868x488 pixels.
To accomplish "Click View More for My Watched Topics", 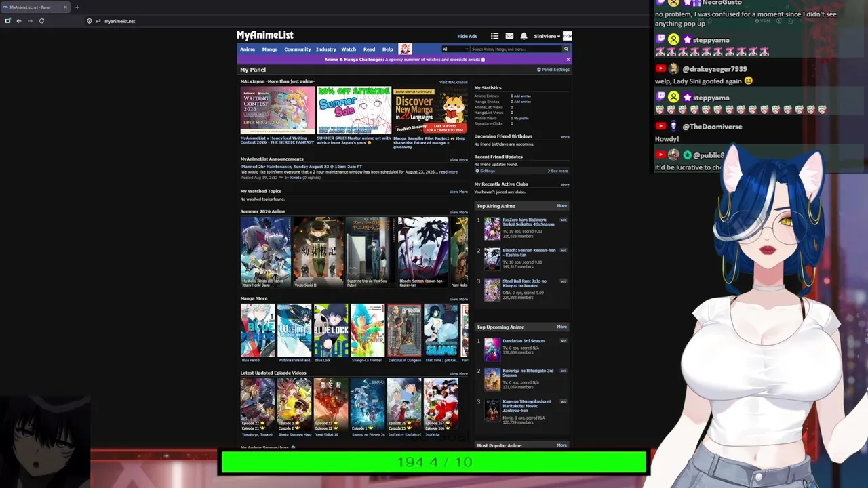I will pos(458,192).
